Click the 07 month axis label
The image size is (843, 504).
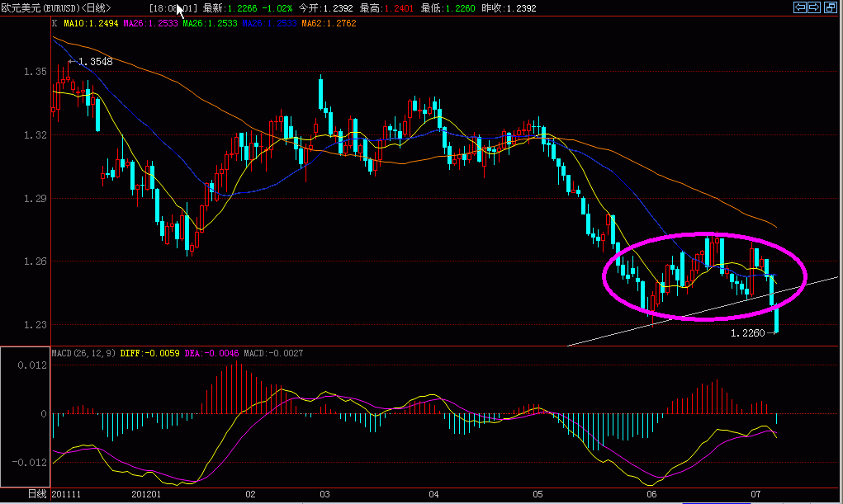point(756,494)
